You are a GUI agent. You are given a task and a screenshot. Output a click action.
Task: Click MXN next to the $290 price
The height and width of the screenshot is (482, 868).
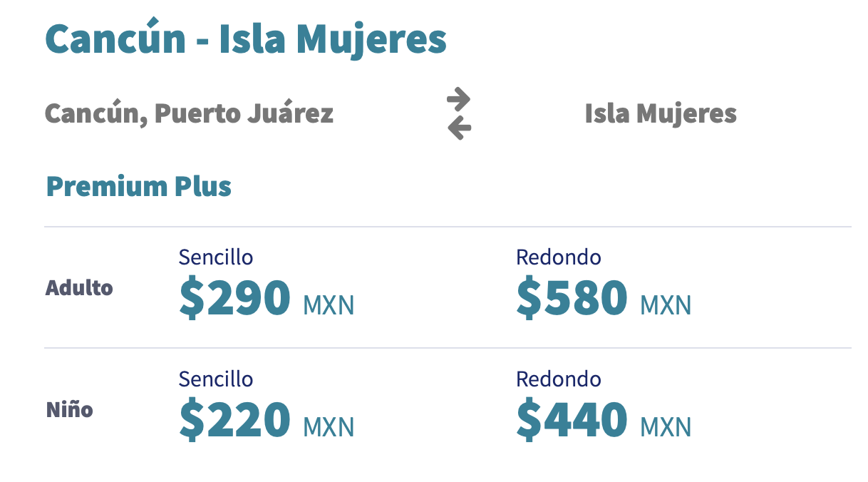pyautogui.click(x=329, y=306)
